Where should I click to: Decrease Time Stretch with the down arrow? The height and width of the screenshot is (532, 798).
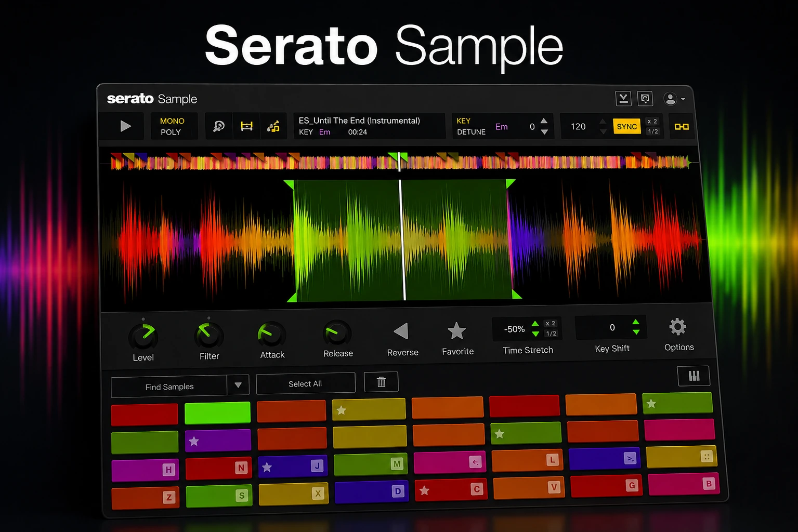point(535,334)
